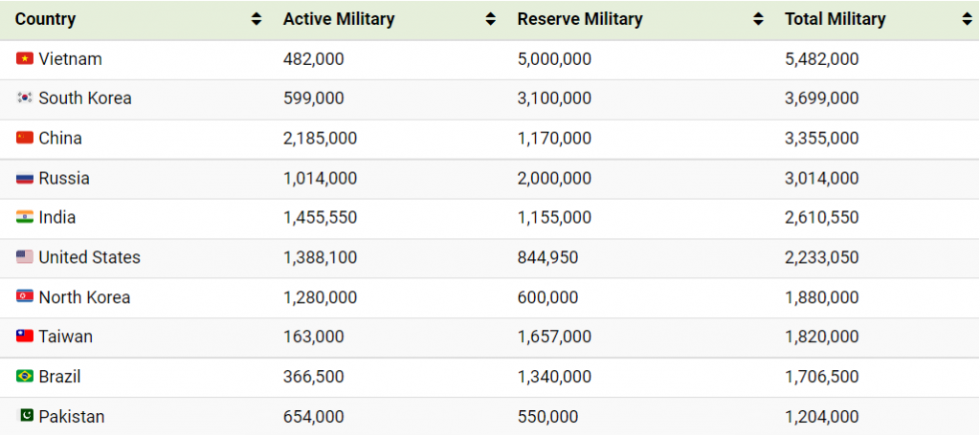Screen dimensions: 980x435
Task: Click the India flag icon
Action: pyautogui.click(x=25, y=218)
